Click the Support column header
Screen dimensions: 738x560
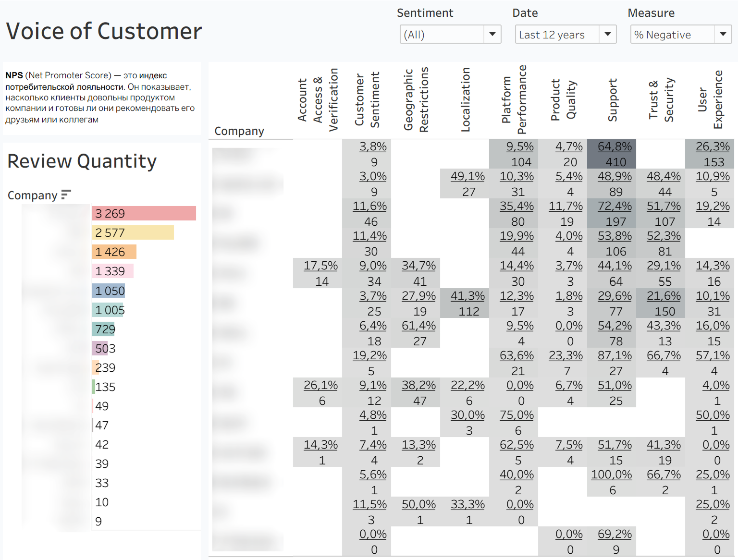pos(612,100)
